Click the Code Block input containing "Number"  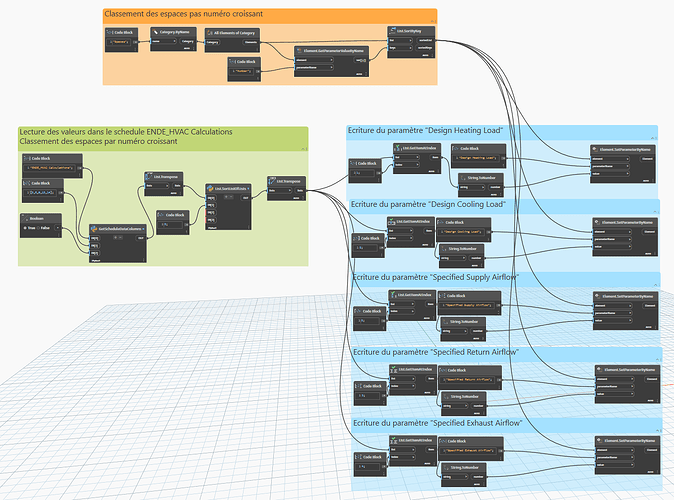click(x=242, y=71)
